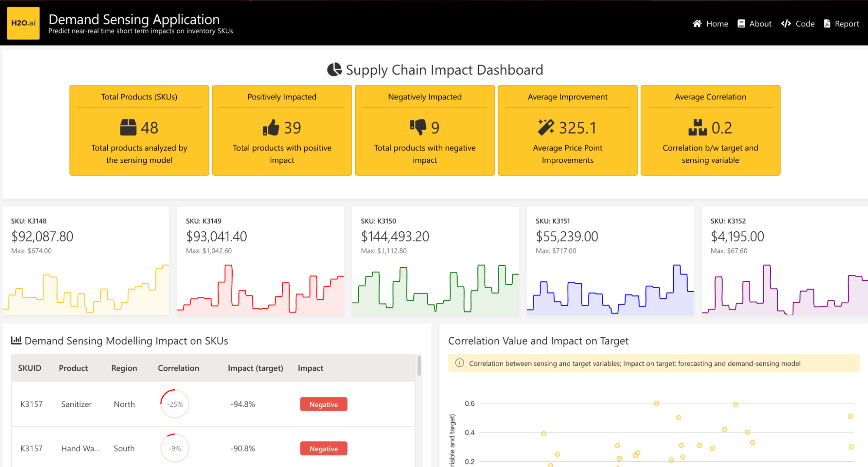Click the magic wand Average Improvement icon
Screen dimensions: 868x467
[546, 127]
